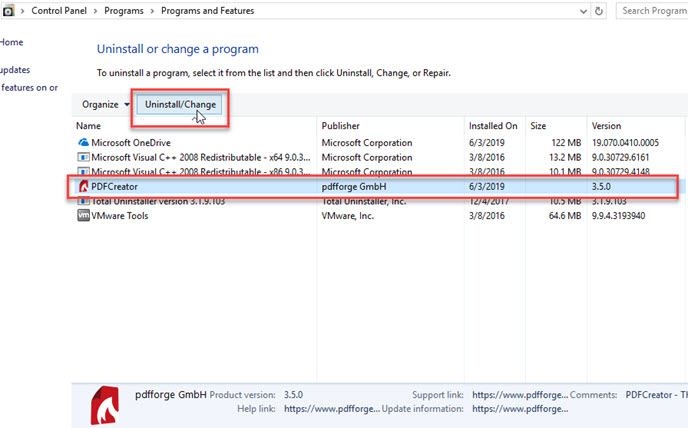Click the Visual C++ 2008 x64 installer icon
The width and height of the screenshot is (688, 428).
click(x=83, y=157)
